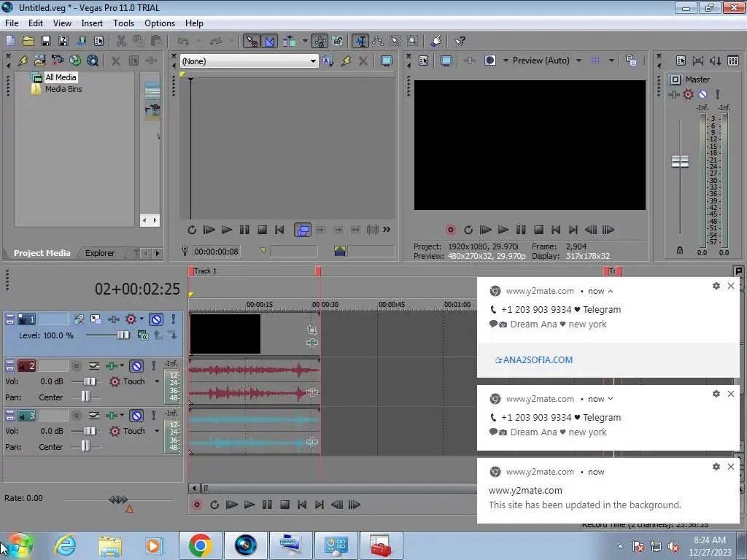Select All Media in project tree
Image resolution: width=747 pixels, height=560 pixels.
(61, 77)
